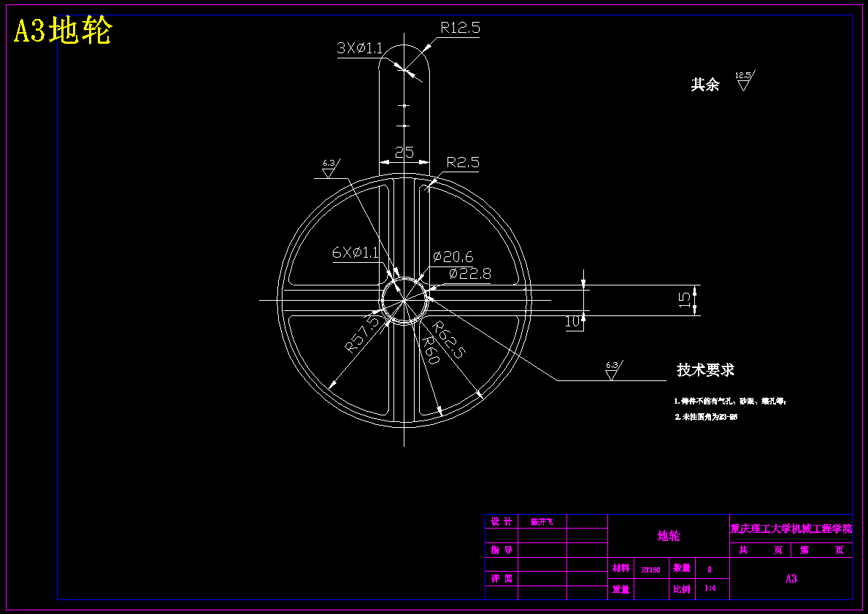Select the "R12.5" radius dimension label
Image resolution: width=868 pixels, height=614 pixels.
pos(460,28)
